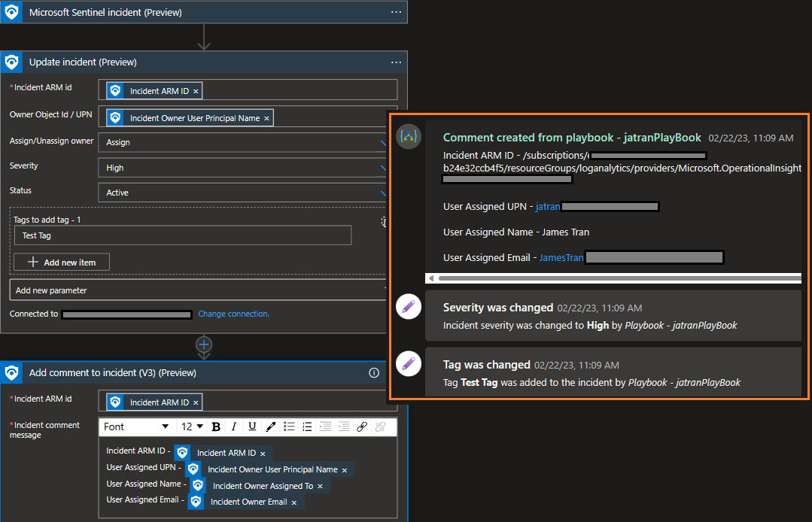Click the info icon on Add comment step
This screenshot has width=812, height=522.
[x=374, y=373]
